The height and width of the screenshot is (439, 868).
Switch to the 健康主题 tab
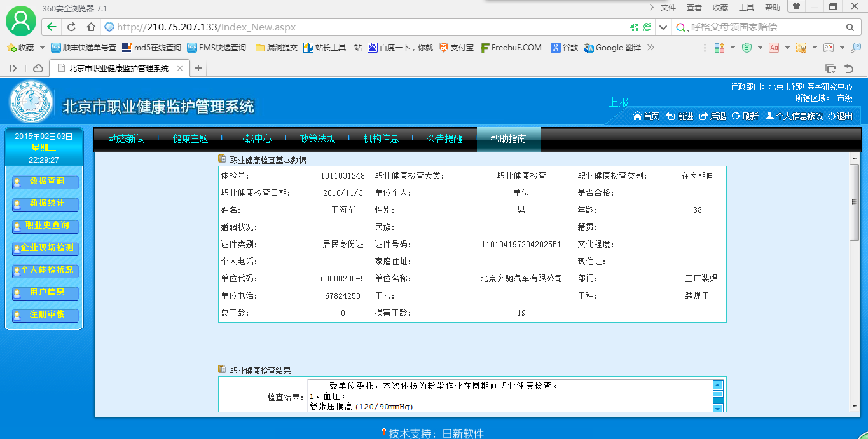click(x=191, y=138)
